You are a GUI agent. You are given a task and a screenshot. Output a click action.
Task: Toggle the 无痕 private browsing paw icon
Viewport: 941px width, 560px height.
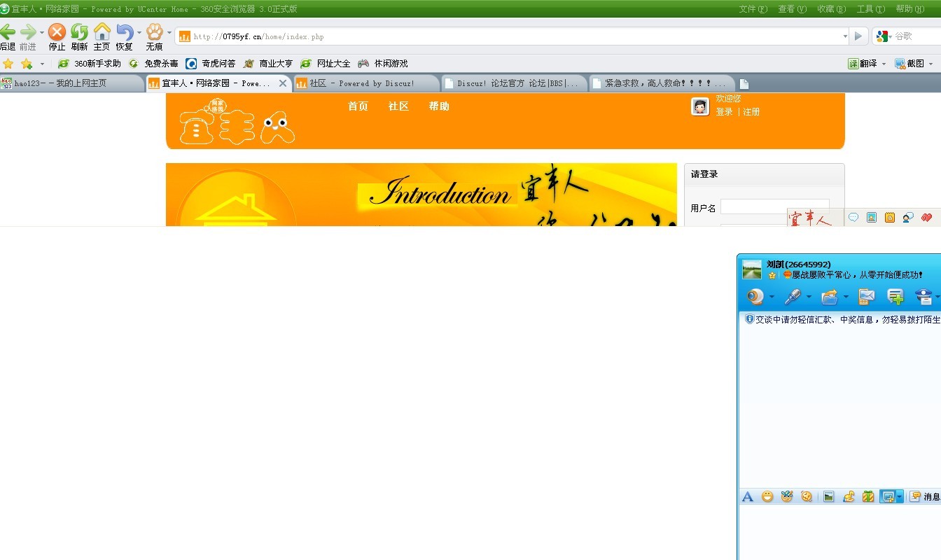coord(154,32)
